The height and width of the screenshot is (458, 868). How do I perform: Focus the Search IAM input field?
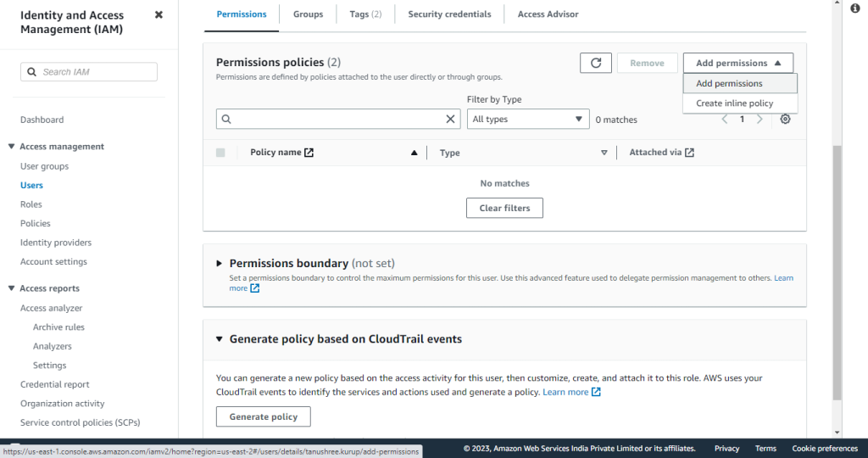click(89, 72)
